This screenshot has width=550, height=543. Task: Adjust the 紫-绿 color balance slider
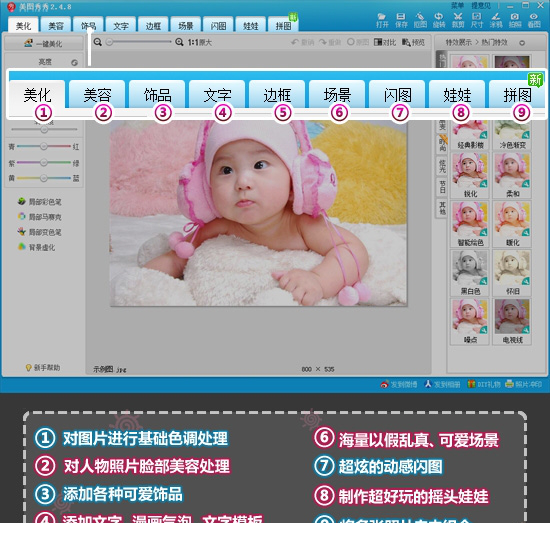pyautogui.click(x=43, y=162)
